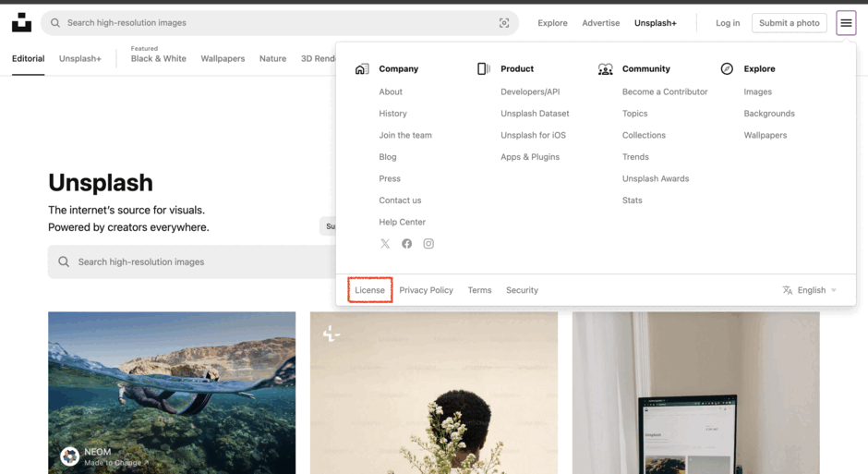
Task: Open Stats menu entry
Action: click(633, 201)
